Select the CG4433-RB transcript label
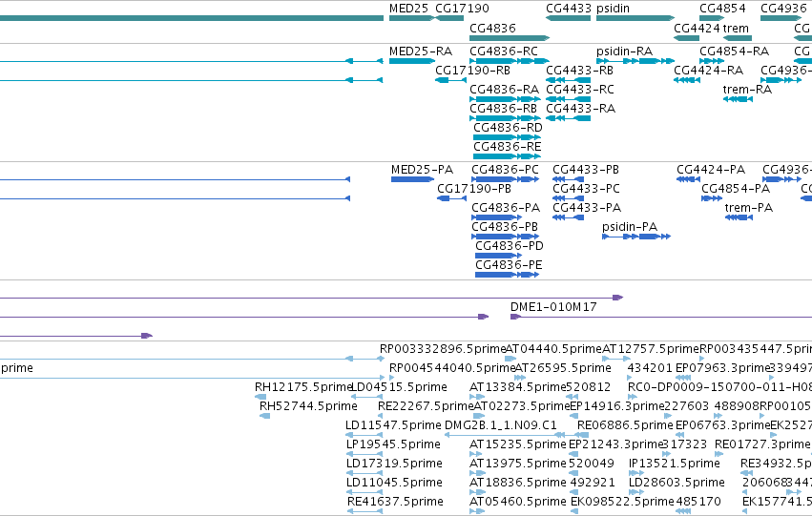Image resolution: width=812 pixels, height=516 pixels. pyautogui.click(x=579, y=71)
